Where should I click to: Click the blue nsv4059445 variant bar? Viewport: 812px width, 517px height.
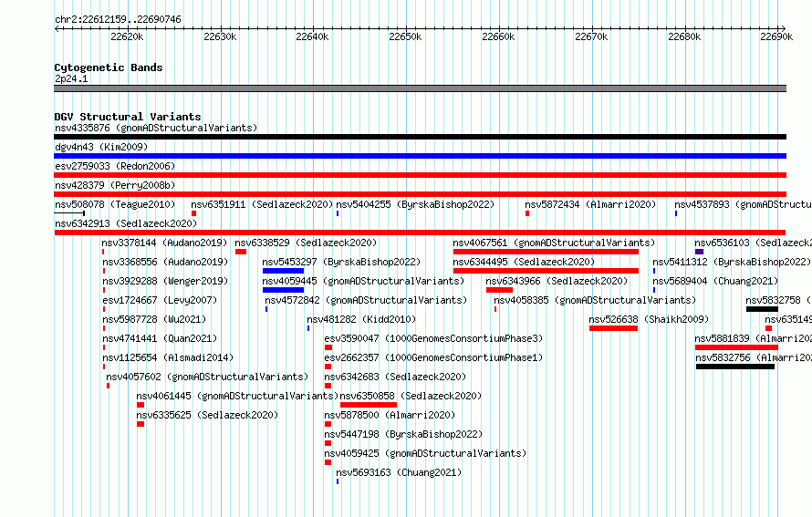pyautogui.click(x=283, y=290)
